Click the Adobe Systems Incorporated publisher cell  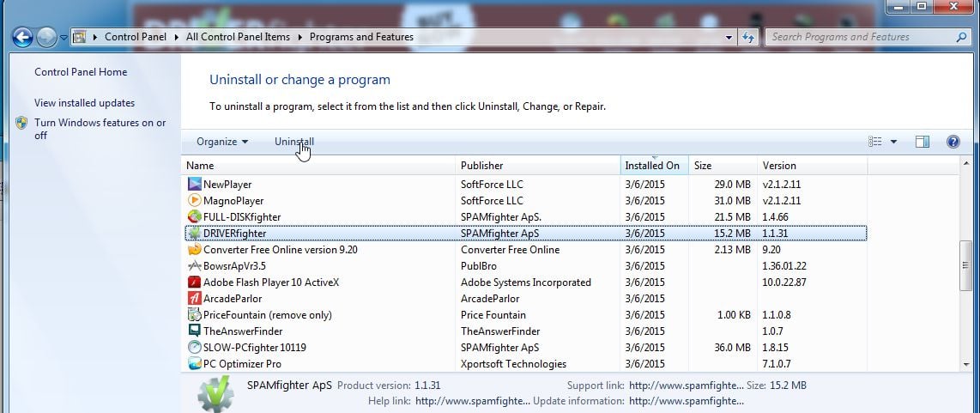click(526, 282)
